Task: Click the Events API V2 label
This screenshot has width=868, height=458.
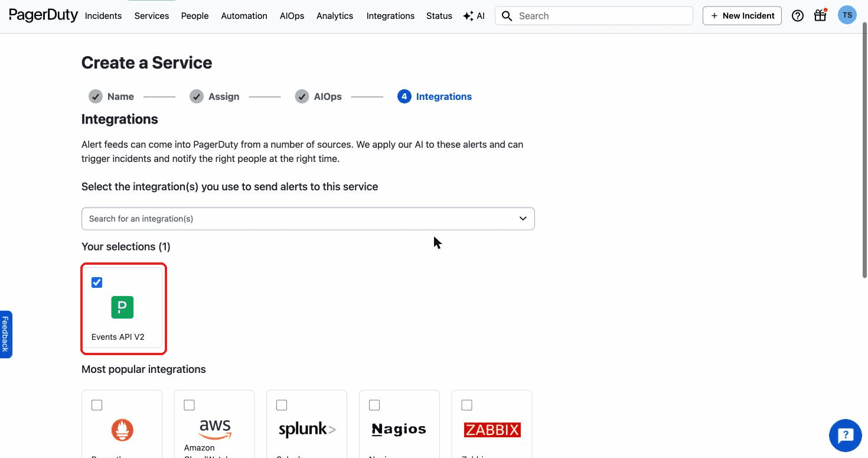Action: [x=118, y=337]
